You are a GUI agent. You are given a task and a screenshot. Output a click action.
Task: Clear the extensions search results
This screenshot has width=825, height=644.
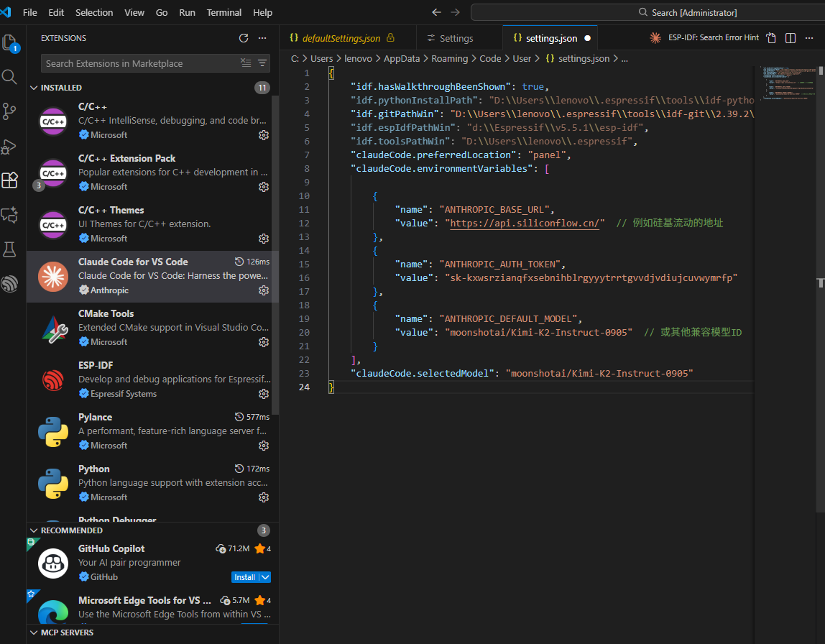[246, 63]
